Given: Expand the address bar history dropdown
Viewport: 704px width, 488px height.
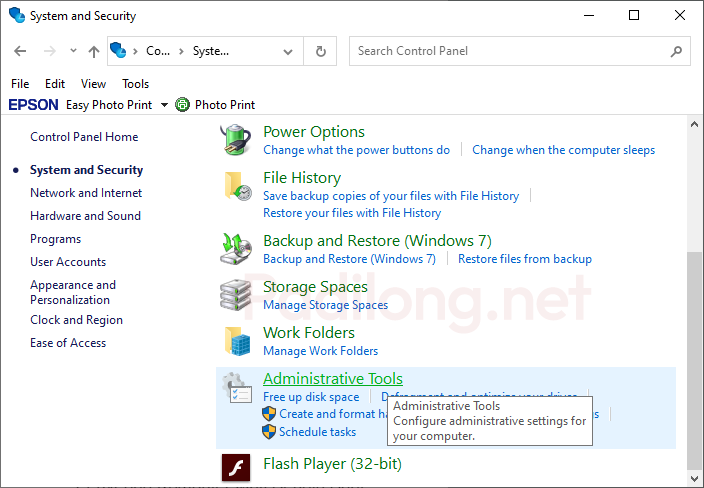Looking at the screenshot, I should 288,52.
